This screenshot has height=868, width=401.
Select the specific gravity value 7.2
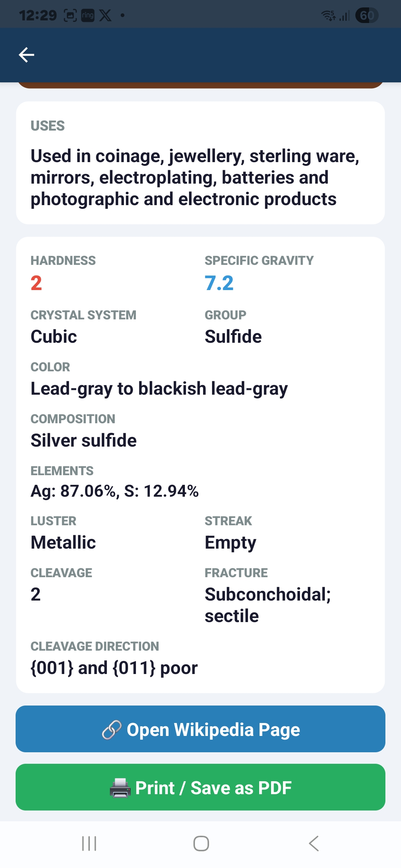tap(219, 283)
